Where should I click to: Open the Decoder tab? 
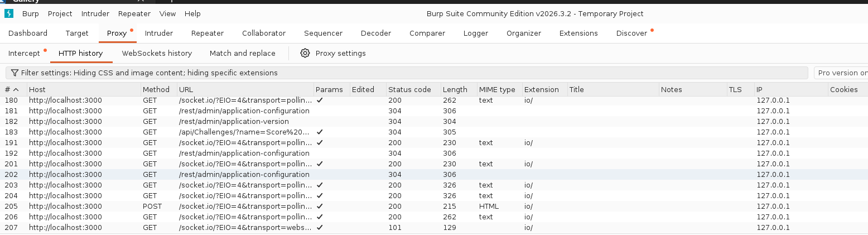376,33
